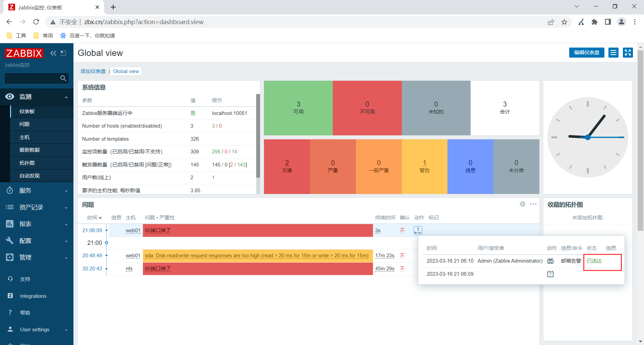The height and width of the screenshot is (345, 644).
Task: Expand the 报表 menu section
Action: pos(66,224)
